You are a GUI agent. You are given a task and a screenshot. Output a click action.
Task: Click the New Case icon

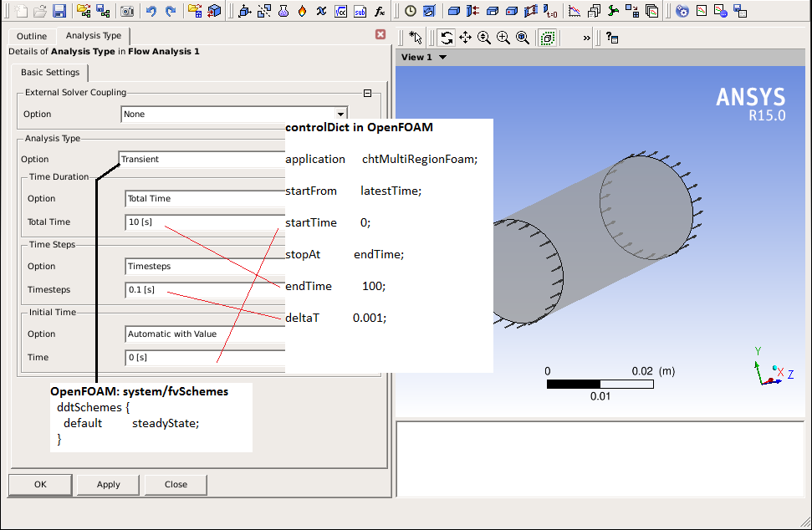pos(21,10)
